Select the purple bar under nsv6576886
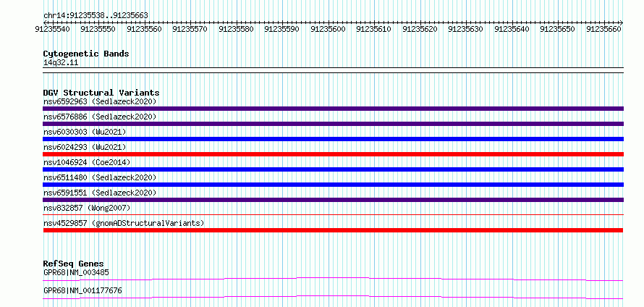Viewport: 644px width, 307px height. coord(333,124)
